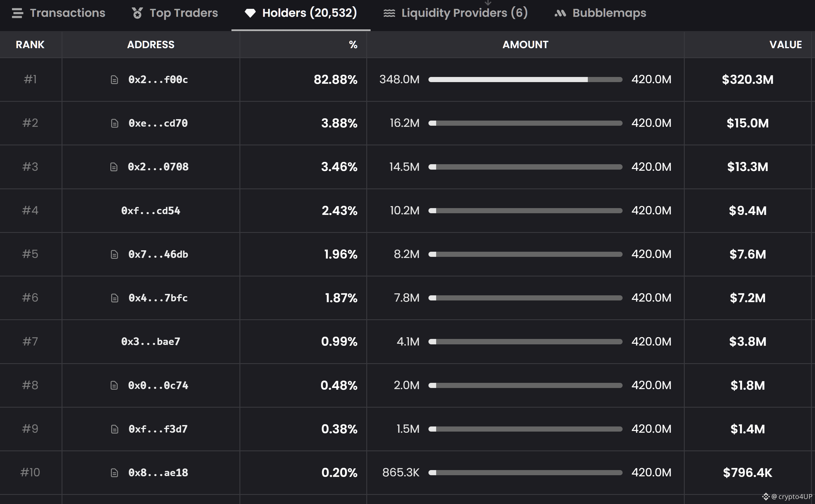815x504 pixels.
Task: Click the list icon beside Transactions
Action: [x=17, y=13]
